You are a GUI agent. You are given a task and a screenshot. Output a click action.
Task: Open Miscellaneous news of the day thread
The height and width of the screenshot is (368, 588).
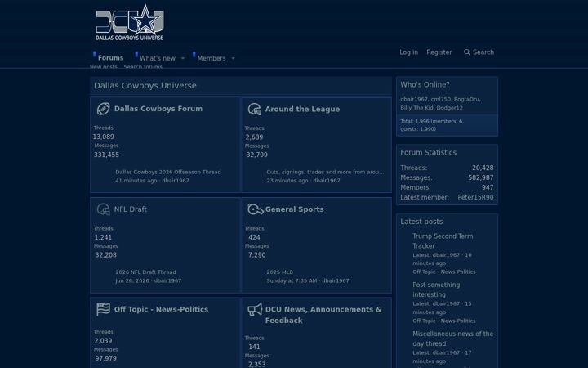coord(453,339)
